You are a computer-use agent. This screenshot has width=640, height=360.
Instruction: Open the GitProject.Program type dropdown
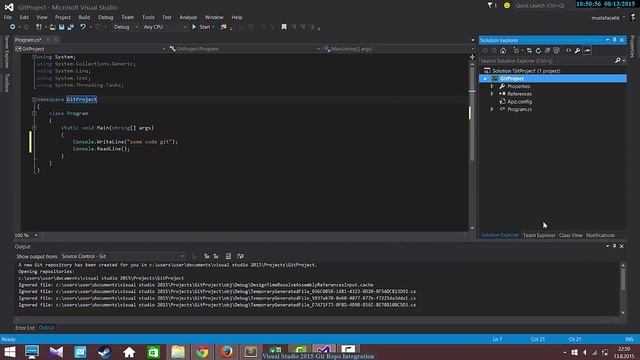pyautogui.click(x=245, y=49)
